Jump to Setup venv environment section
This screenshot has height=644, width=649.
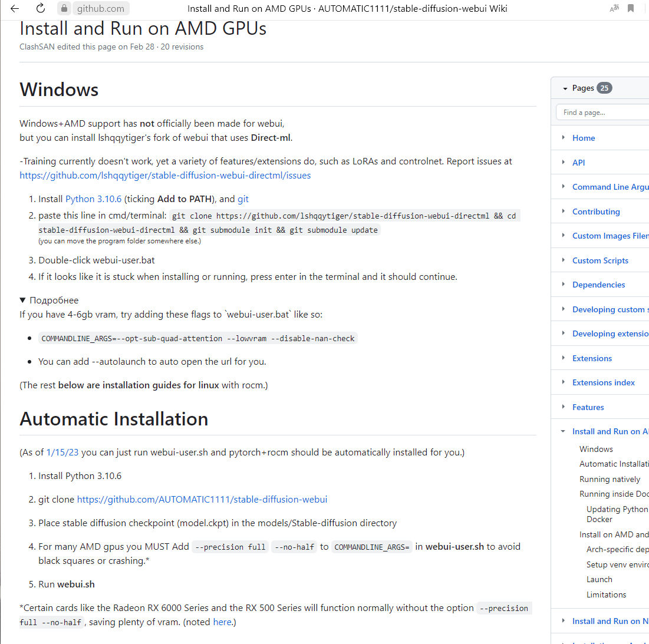[618, 564]
